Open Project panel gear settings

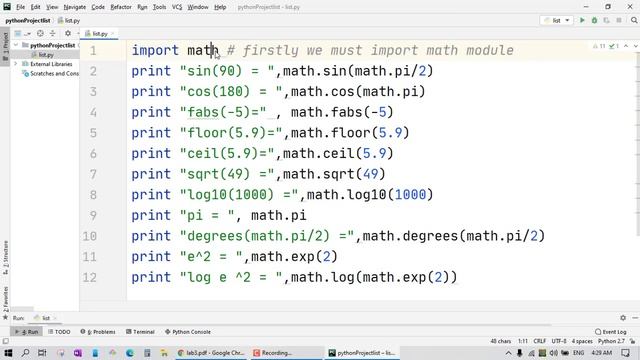click(x=68, y=33)
